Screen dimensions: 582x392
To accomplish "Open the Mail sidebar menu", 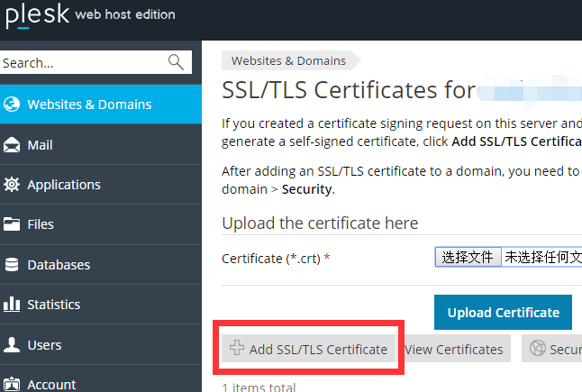I will tap(41, 145).
